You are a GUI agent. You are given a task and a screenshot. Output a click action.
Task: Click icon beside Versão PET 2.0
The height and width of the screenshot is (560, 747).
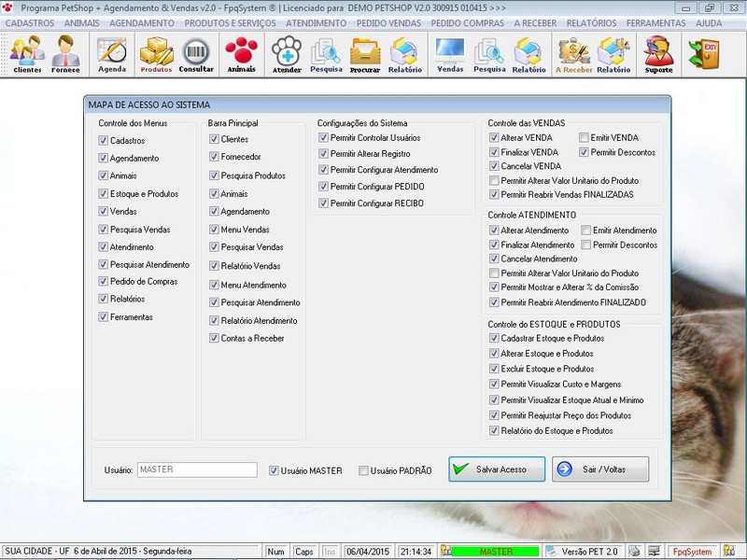tap(551, 551)
